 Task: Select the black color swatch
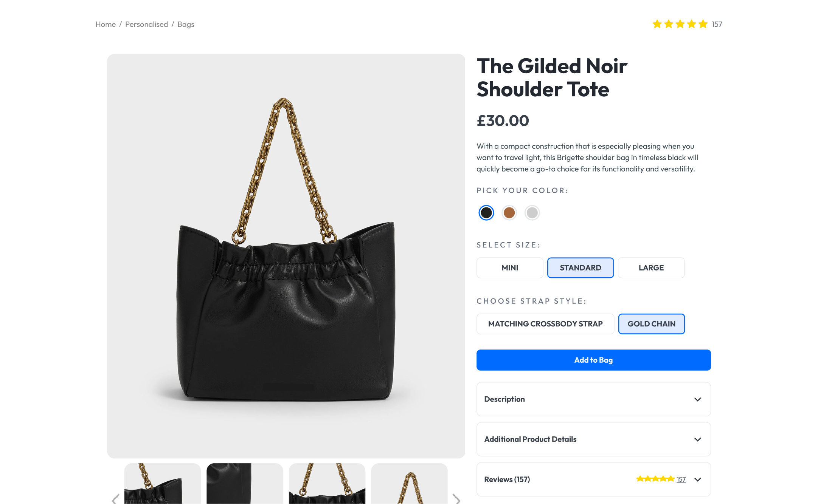(486, 213)
